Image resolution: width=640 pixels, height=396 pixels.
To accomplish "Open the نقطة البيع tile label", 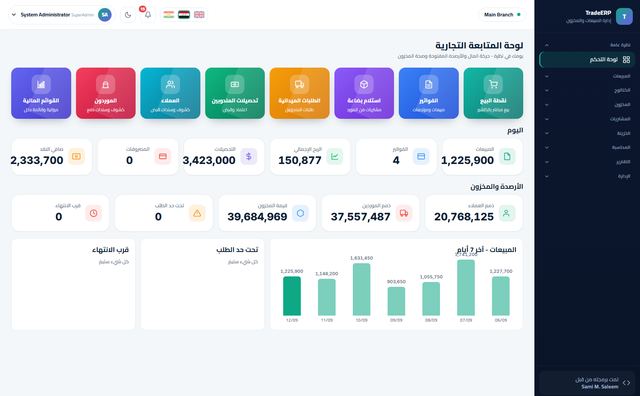I will [493, 100].
